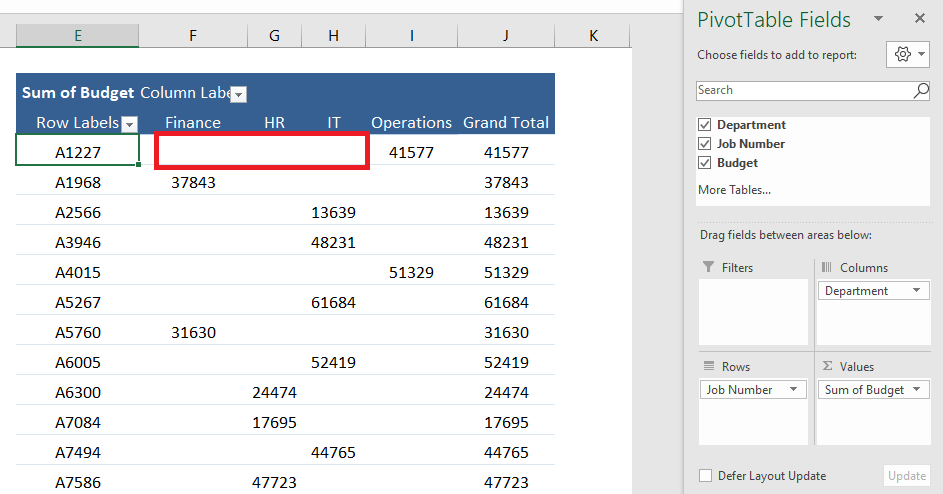
Task: Open the PivotTable Fields task pane options arrow
Action: [x=879, y=19]
